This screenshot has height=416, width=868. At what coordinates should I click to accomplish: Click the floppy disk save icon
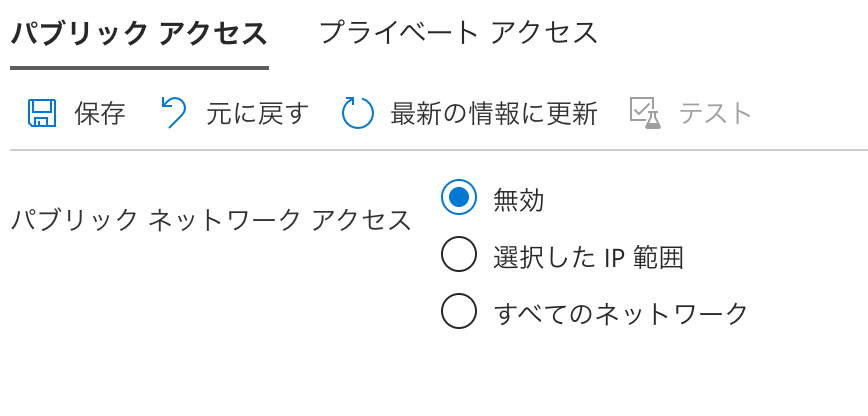41,113
